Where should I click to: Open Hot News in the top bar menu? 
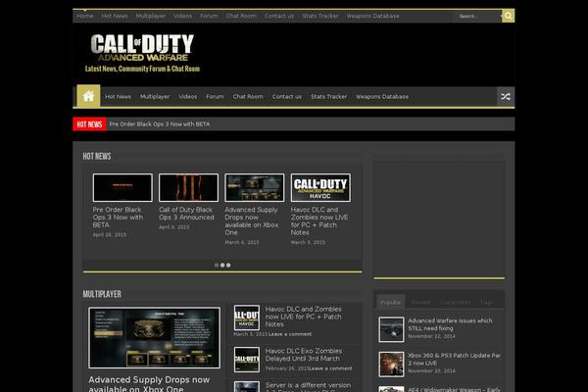pos(115,16)
